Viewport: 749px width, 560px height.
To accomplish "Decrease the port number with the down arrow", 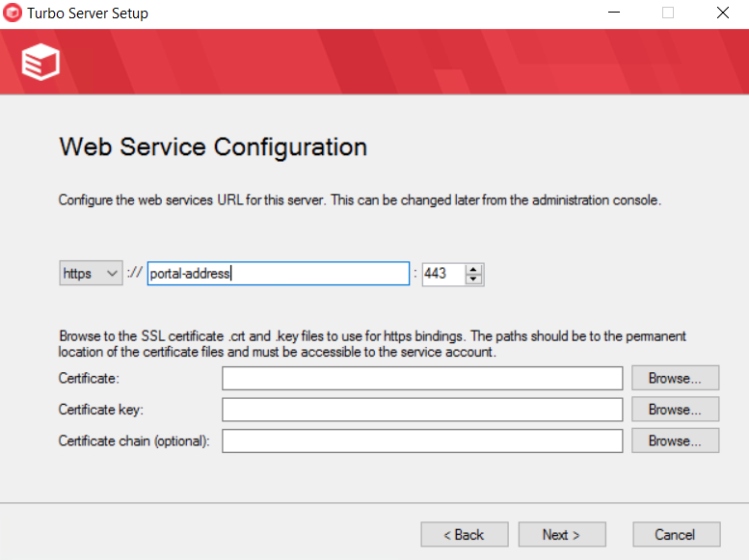I will coord(473,280).
